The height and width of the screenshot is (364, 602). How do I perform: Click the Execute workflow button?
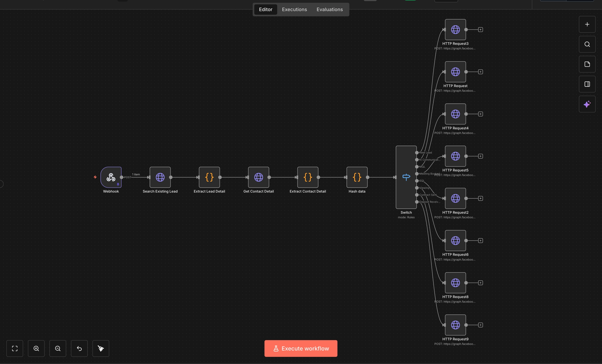(300, 348)
